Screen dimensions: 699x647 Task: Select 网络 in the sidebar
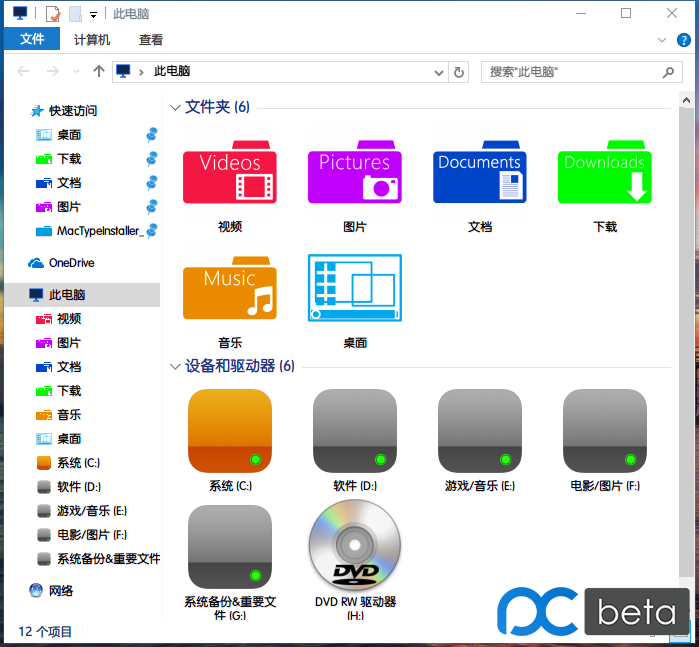61,591
